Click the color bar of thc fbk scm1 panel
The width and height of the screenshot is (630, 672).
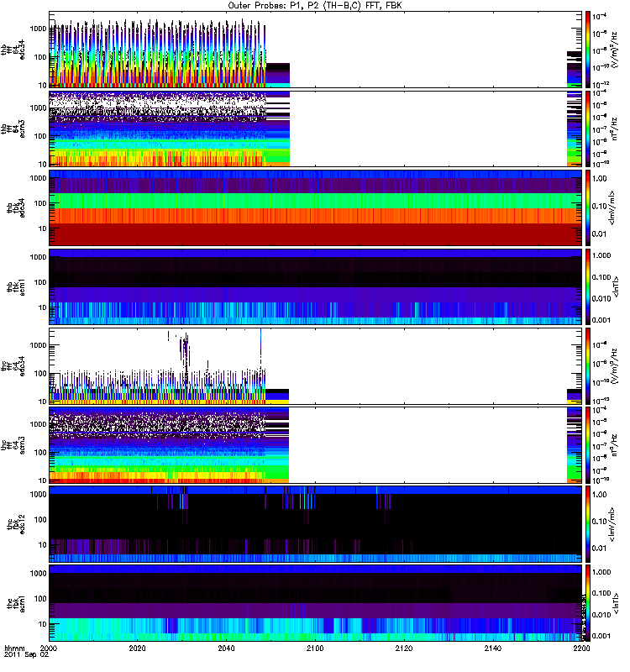(588, 603)
